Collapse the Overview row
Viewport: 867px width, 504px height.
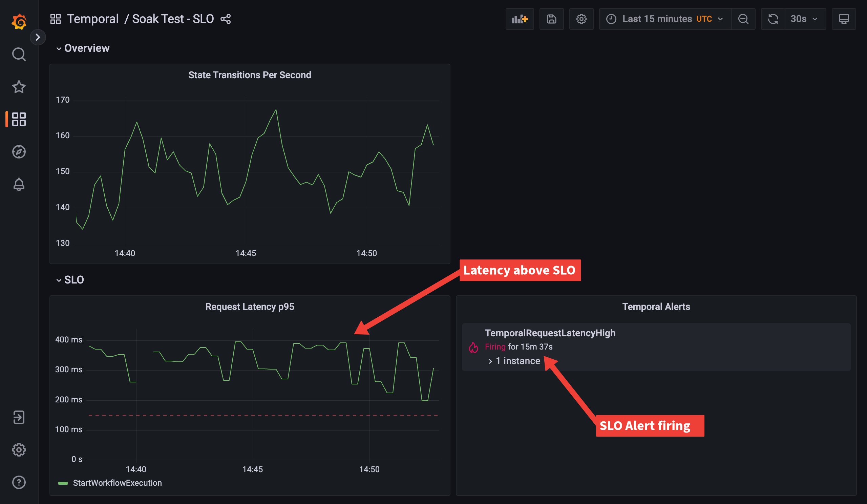83,48
